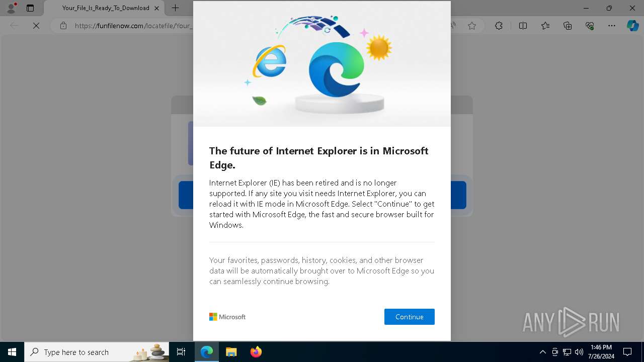
Task: Minimize the Edge window
Action: (586, 8)
